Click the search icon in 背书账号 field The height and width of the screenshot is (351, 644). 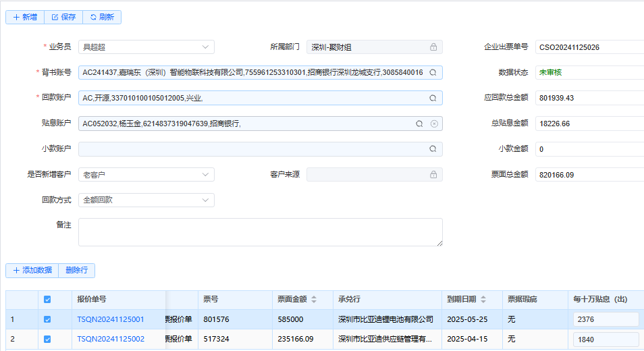[433, 72]
